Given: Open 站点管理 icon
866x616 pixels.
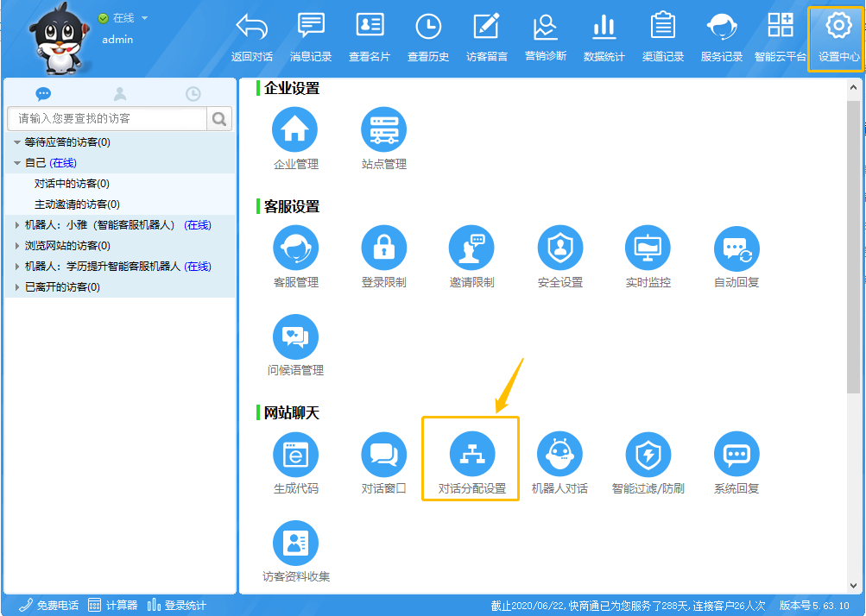Looking at the screenshot, I should pyautogui.click(x=383, y=130).
